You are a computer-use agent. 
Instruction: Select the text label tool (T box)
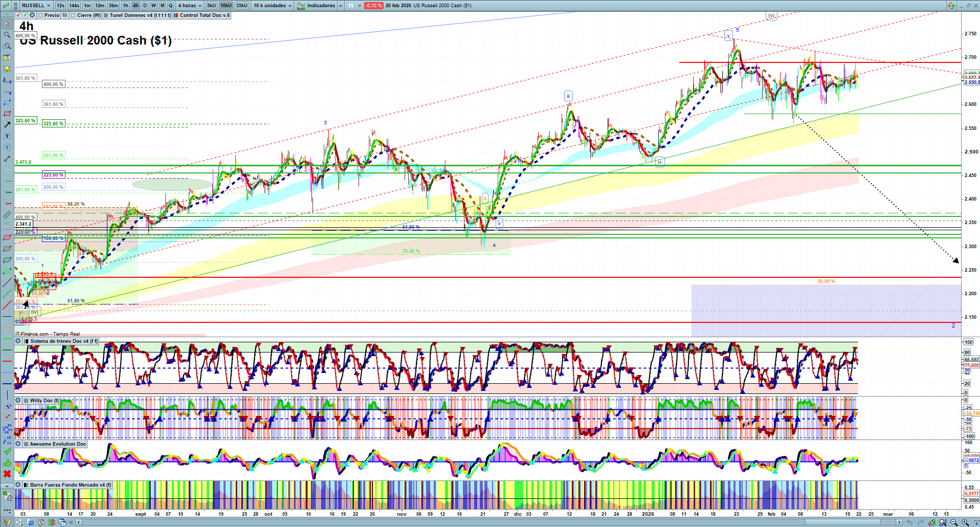point(7,137)
